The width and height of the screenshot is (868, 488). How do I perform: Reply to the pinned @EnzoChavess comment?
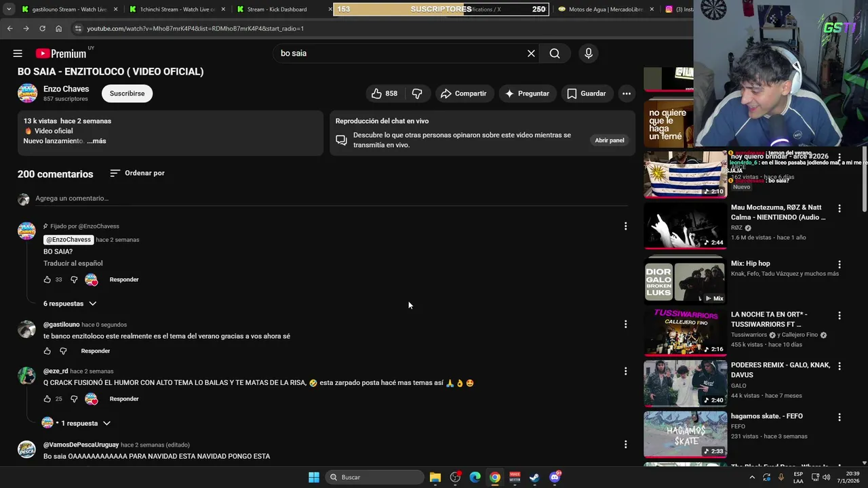[x=124, y=279]
